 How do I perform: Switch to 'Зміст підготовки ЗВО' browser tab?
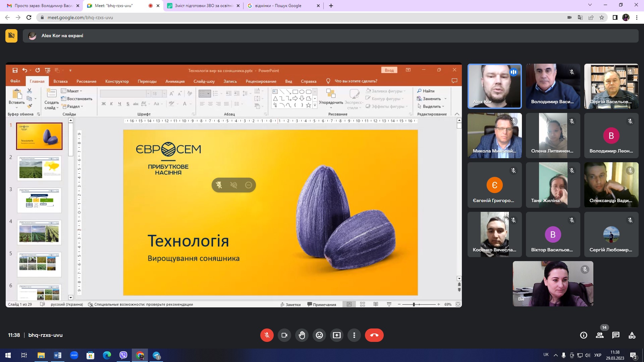pyautogui.click(x=204, y=6)
